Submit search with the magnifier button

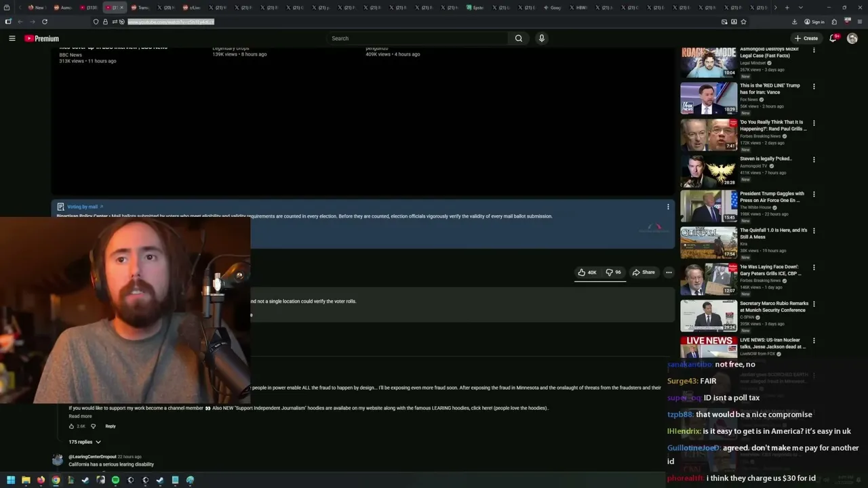click(x=519, y=39)
